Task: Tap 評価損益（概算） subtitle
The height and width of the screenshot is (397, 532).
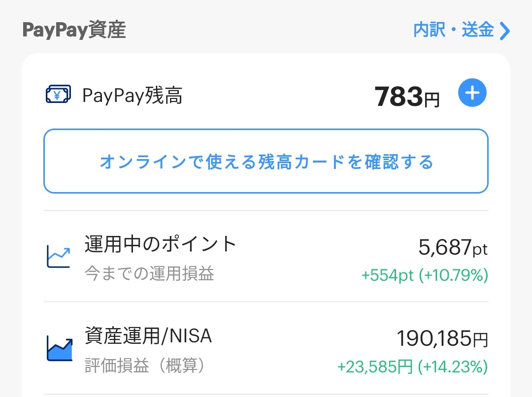Action: click(145, 365)
